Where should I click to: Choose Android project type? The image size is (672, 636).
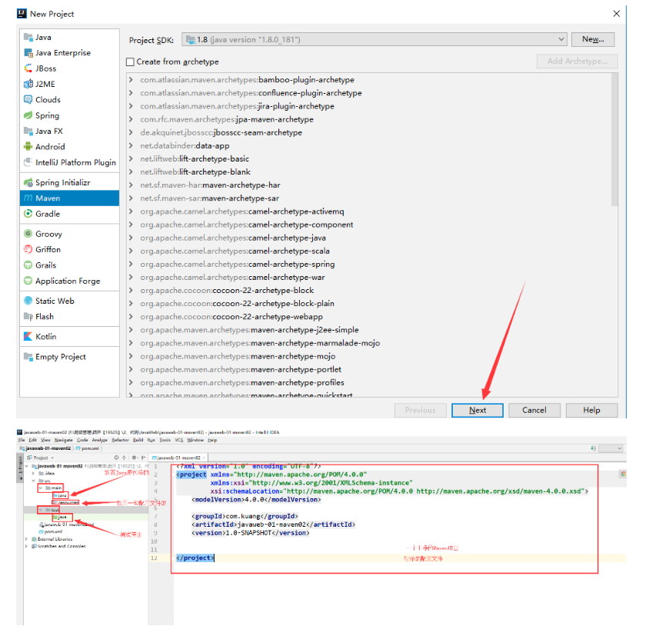pyautogui.click(x=69, y=147)
